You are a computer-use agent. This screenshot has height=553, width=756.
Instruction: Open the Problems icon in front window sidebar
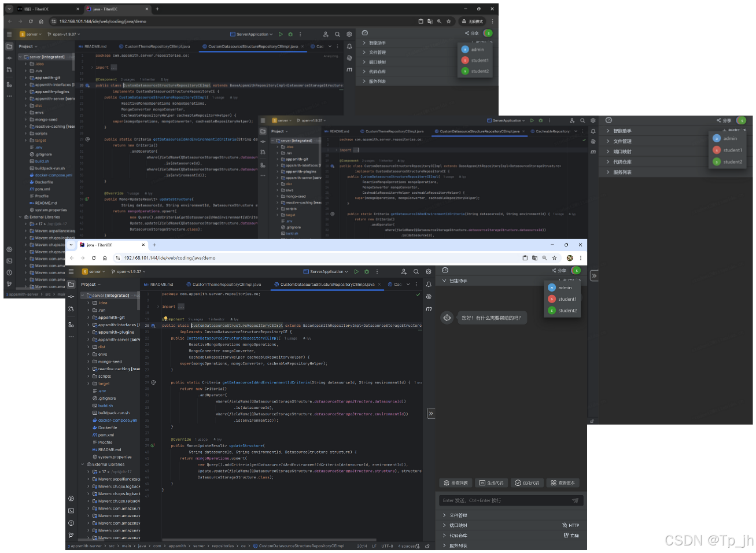coord(71,523)
